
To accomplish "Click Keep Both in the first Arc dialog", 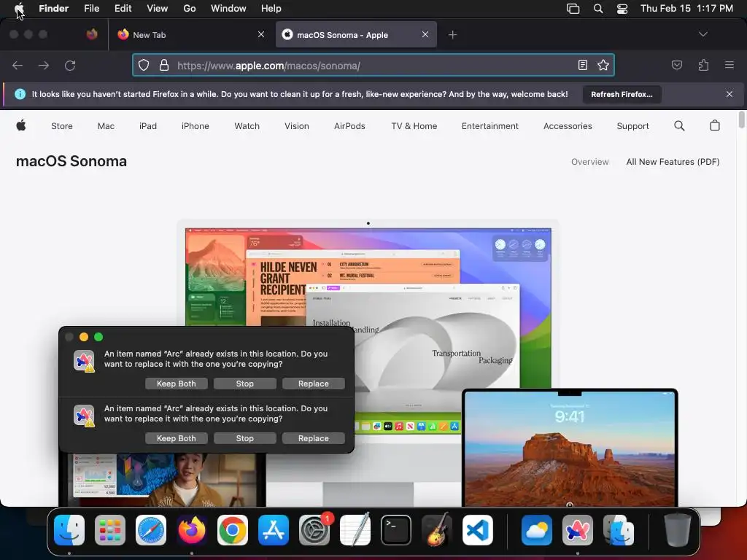I will point(177,384).
